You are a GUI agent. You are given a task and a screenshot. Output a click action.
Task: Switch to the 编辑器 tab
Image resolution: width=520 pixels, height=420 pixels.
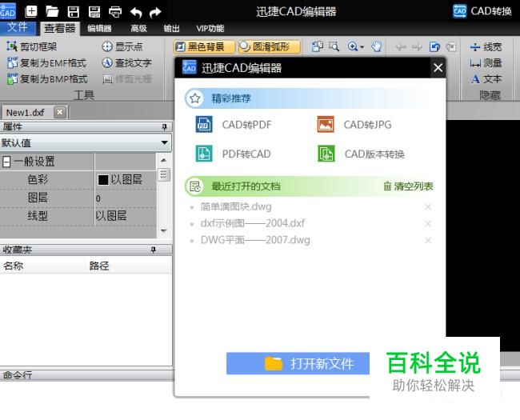pos(99,29)
